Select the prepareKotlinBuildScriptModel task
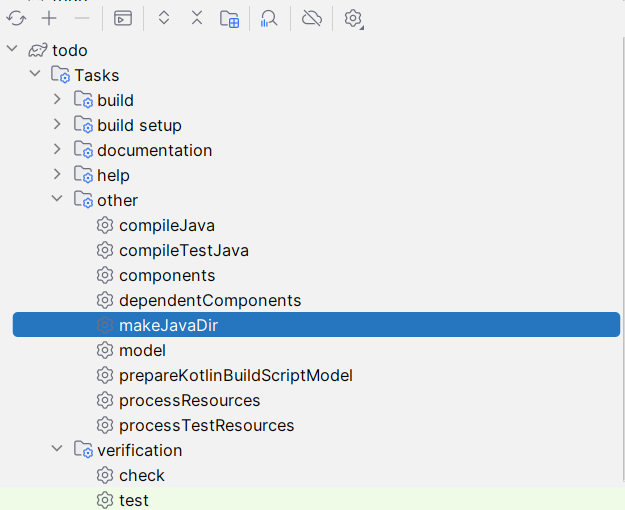This screenshot has width=625, height=510. pyautogui.click(x=235, y=375)
